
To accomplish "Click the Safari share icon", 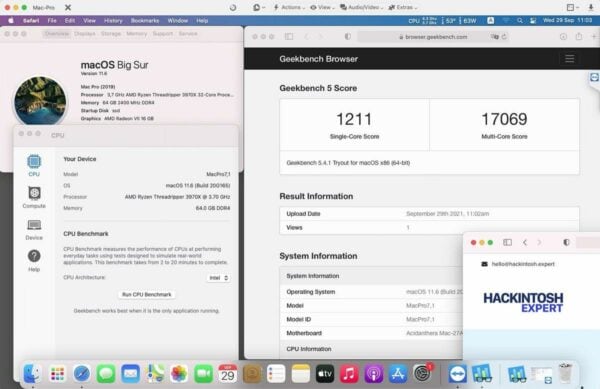I will (x=579, y=37).
